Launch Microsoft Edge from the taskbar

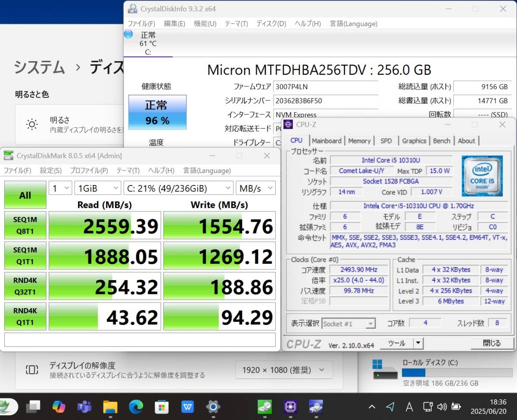click(x=136, y=406)
